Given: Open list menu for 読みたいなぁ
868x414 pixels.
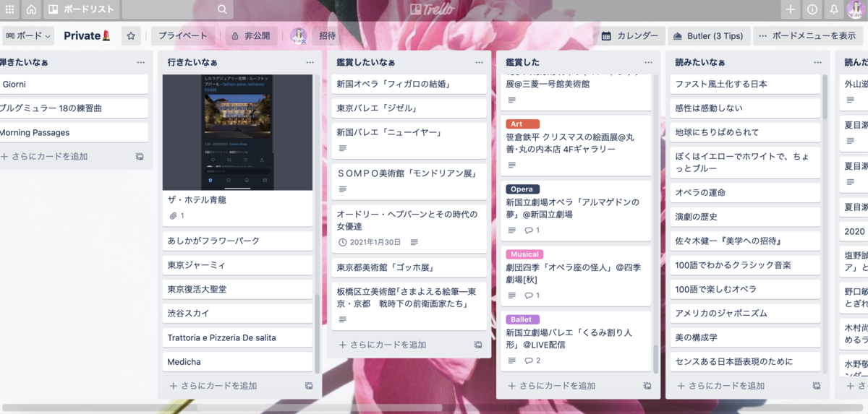Looking at the screenshot, I should (x=817, y=62).
